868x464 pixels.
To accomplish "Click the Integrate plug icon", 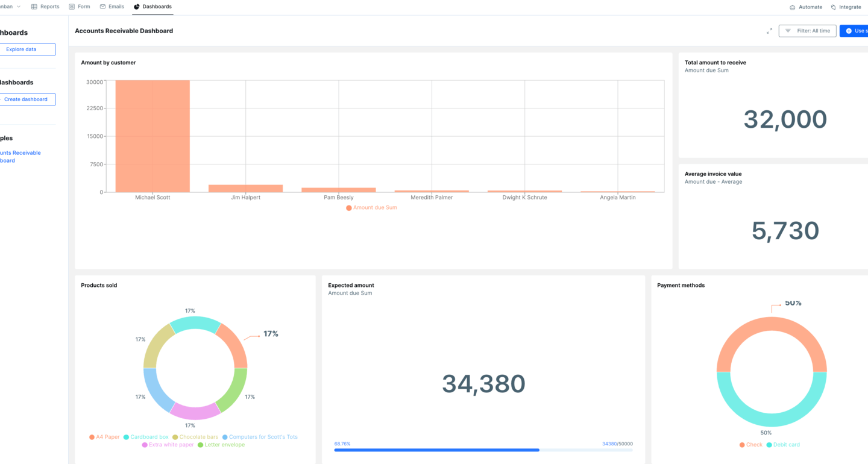I will click(x=833, y=7).
